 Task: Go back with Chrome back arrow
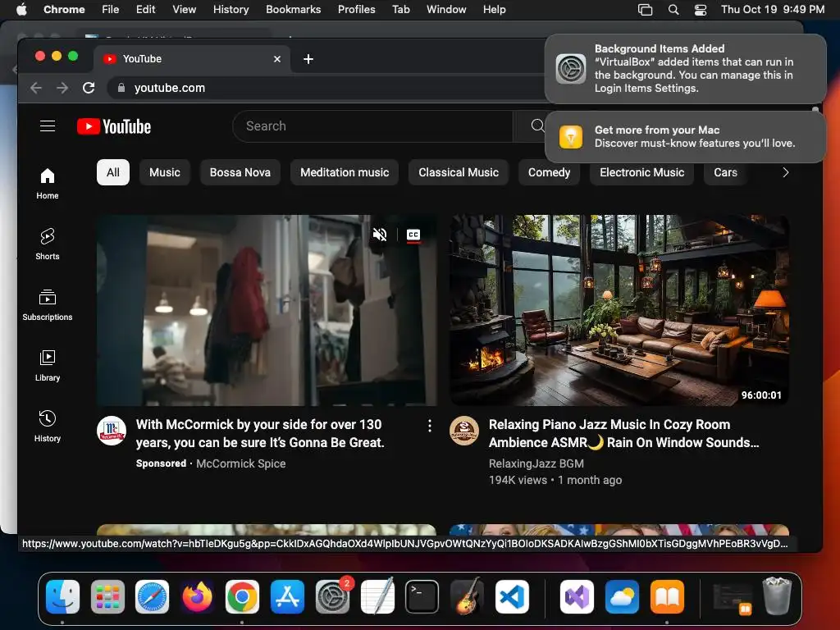[36, 88]
